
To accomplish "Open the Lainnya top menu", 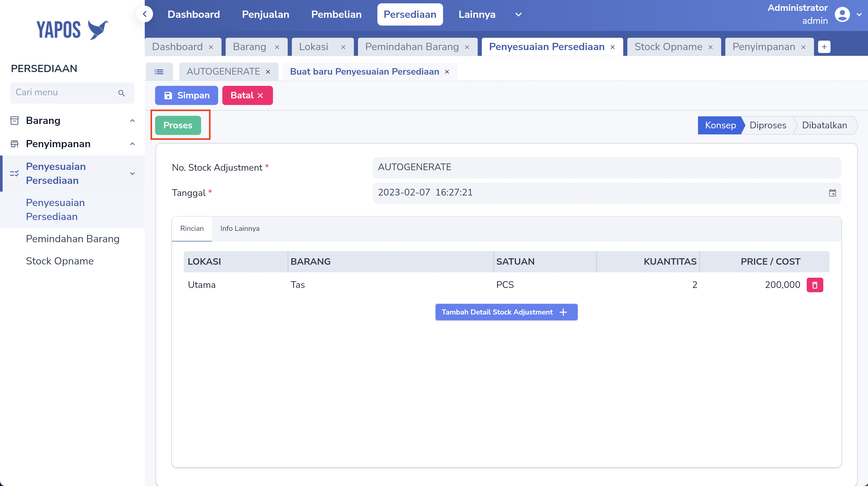I will pyautogui.click(x=477, y=14).
